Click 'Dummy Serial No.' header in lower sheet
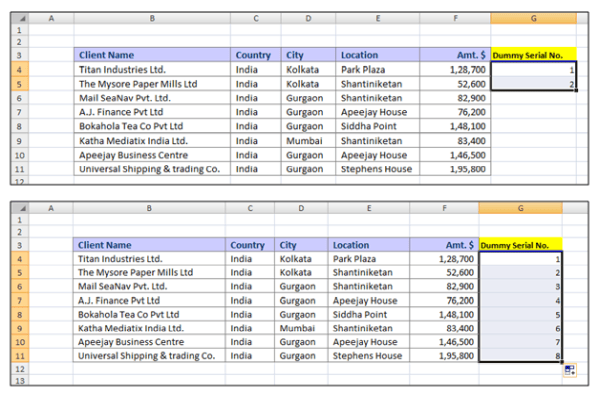Viewport: 600px width, 397px height. (x=520, y=245)
